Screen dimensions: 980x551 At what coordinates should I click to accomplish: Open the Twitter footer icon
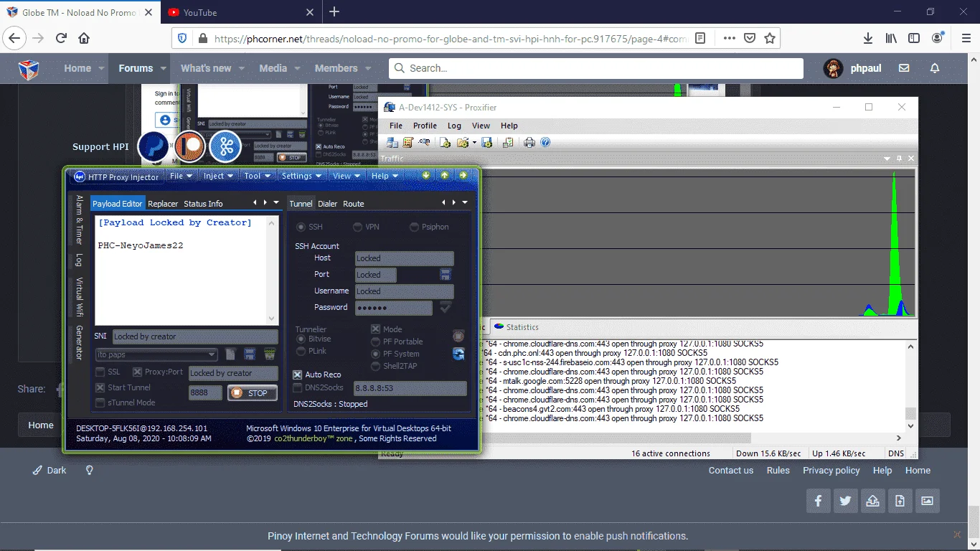pyautogui.click(x=845, y=501)
